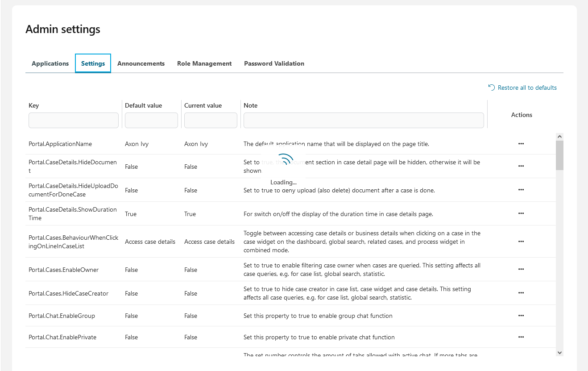The height and width of the screenshot is (371, 588).
Task: Open actions menu for Portal.Chat.EnableGroup row
Action: [521, 316]
